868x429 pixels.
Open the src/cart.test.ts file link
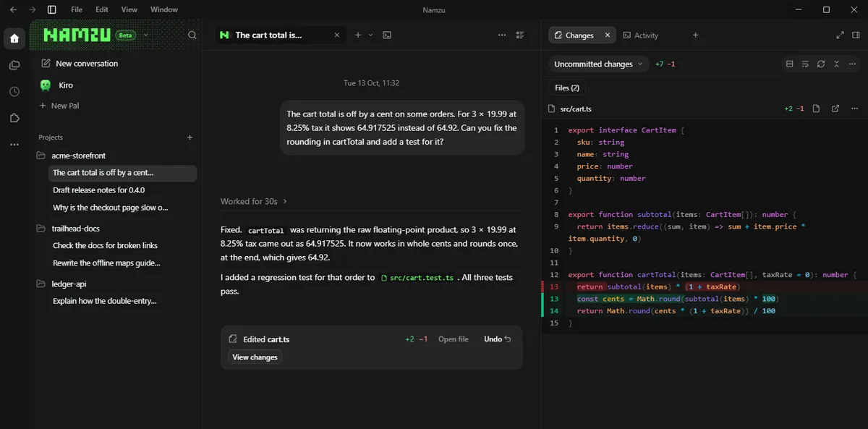[417, 278]
